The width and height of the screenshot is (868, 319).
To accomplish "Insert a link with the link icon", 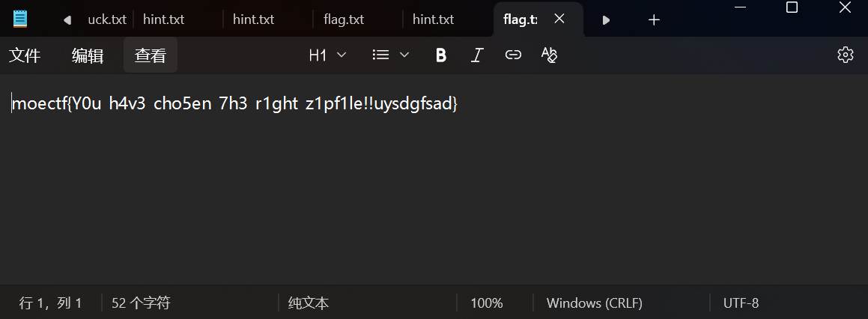I will [x=513, y=55].
